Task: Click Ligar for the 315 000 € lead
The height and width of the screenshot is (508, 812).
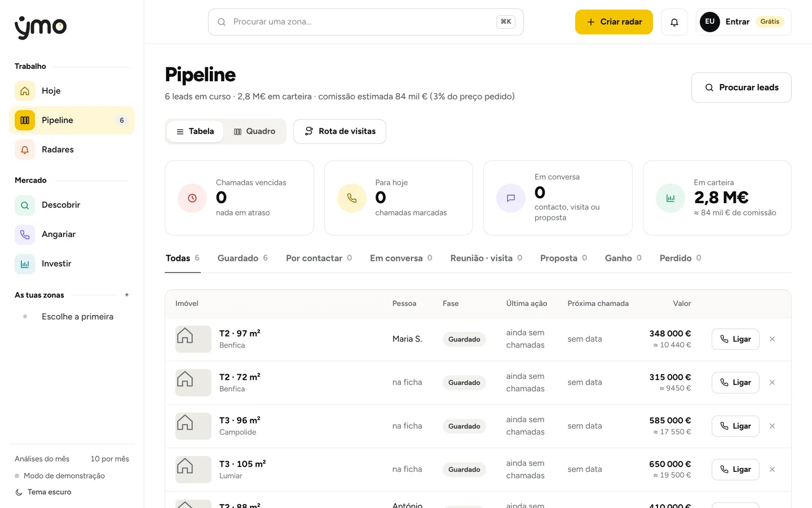Action: (x=735, y=383)
